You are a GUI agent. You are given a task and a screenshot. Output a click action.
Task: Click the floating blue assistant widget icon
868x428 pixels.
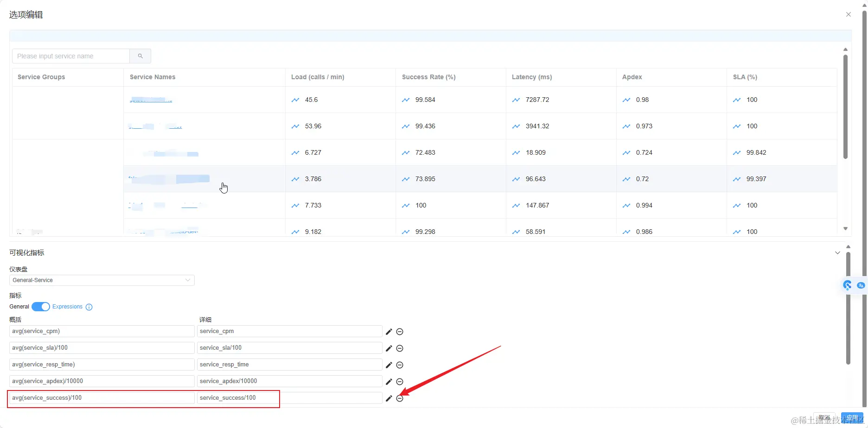pos(848,285)
